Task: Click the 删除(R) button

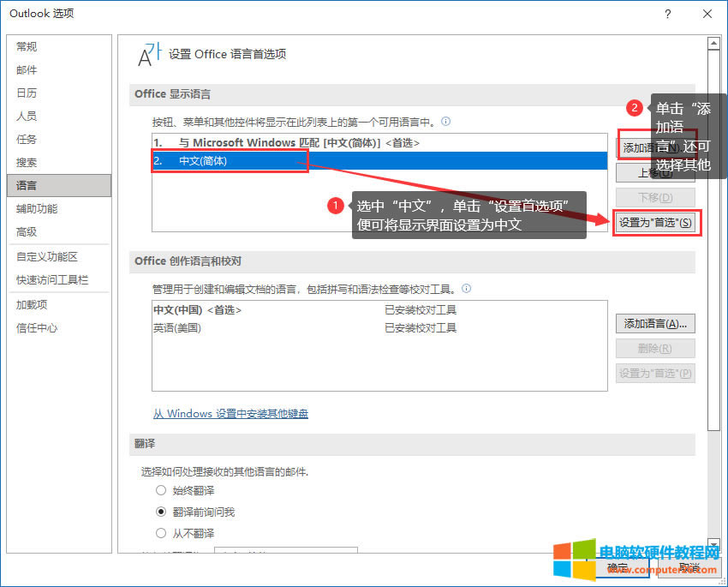Action: [x=655, y=348]
